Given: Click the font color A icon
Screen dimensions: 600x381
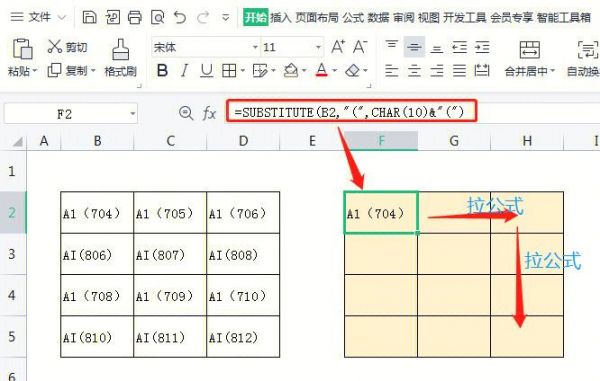Looking at the screenshot, I should 322,70.
